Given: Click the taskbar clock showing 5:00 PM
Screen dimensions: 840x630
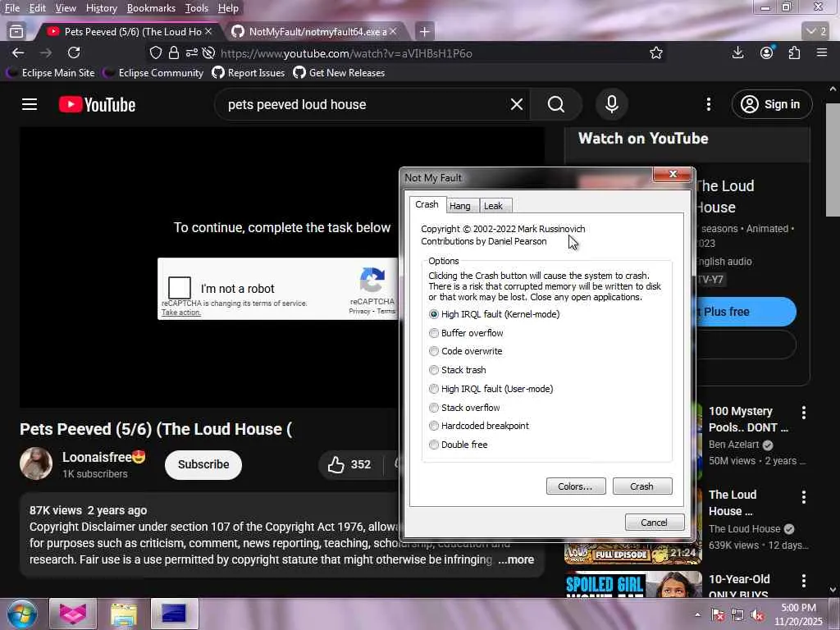Looking at the screenshot, I should pyautogui.click(x=798, y=614).
